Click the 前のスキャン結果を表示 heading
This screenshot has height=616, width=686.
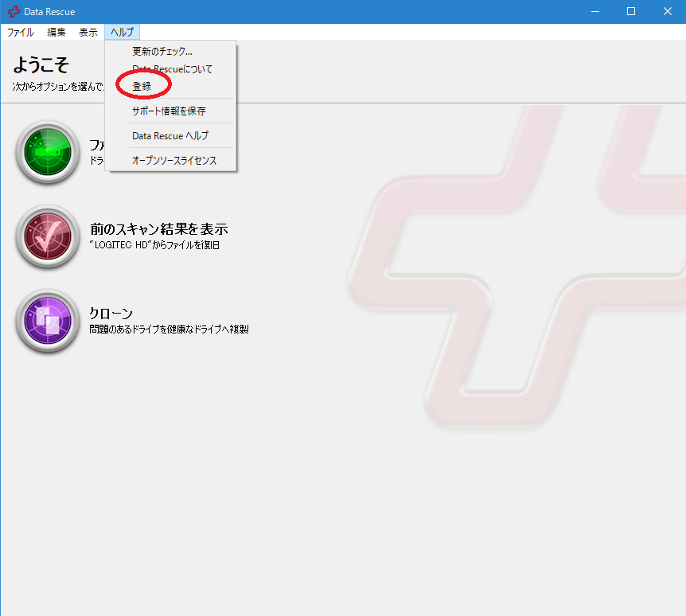(159, 229)
